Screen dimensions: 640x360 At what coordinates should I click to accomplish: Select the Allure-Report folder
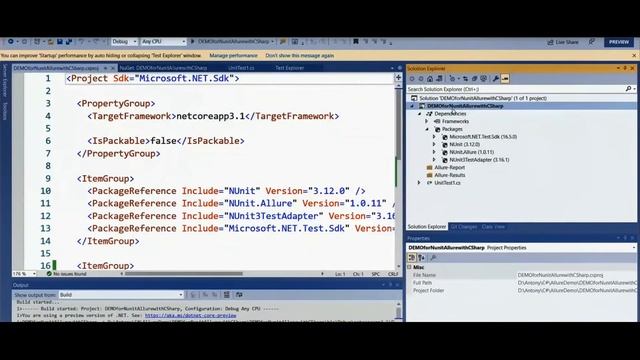pyautogui.click(x=449, y=168)
